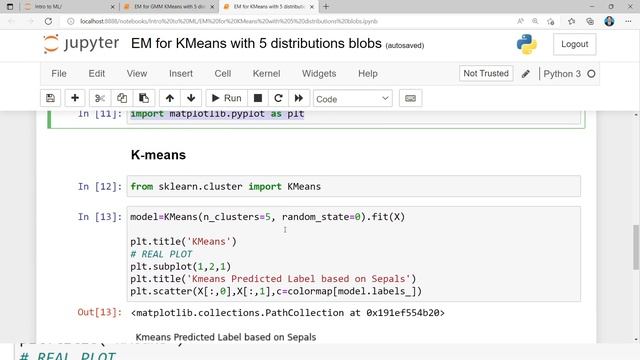Close the Intro to ML tab

coord(113,7)
